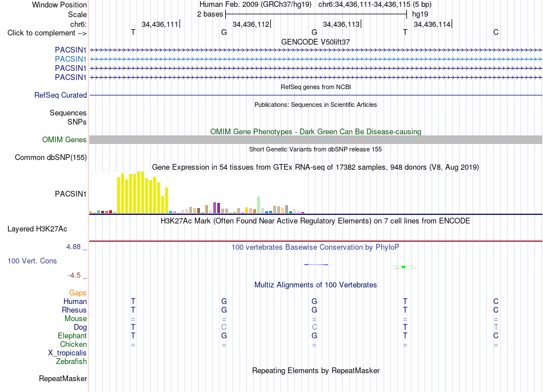Select the light blue PACSIN1 transcript label
This screenshot has width=543, height=392.
(x=71, y=59)
